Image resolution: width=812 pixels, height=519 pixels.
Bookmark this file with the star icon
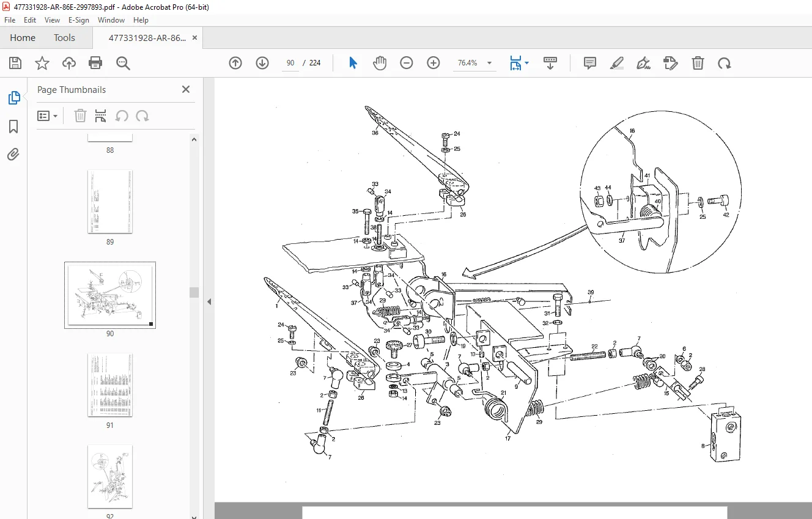click(x=42, y=63)
